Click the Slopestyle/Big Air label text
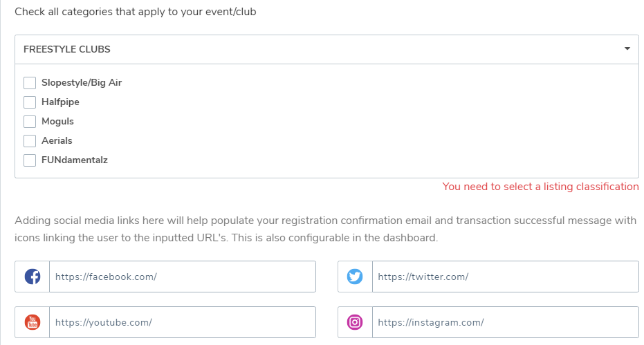Image resolution: width=644 pixels, height=345 pixels. (x=82, y=83)
